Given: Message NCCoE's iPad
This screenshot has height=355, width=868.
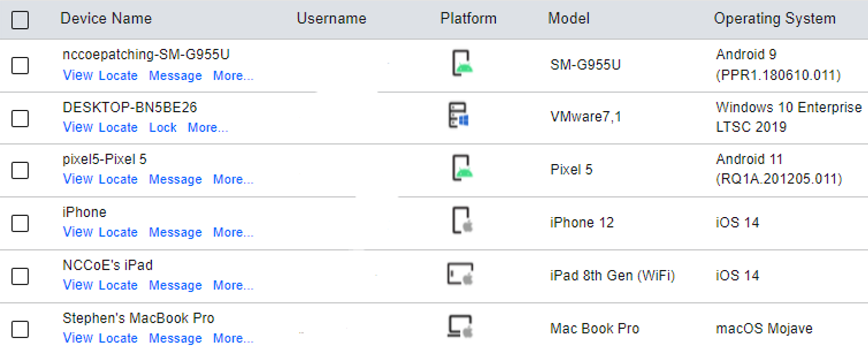Looking at the screenshot, I should 176,286.
